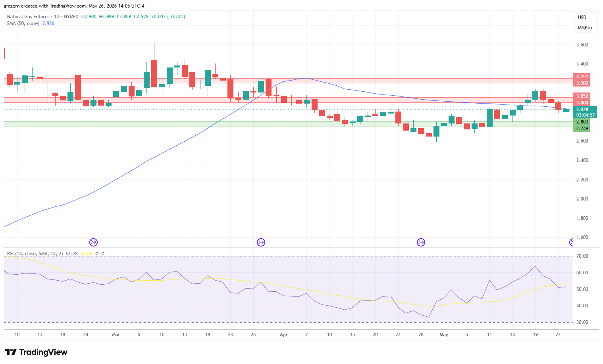Select the current price label 2.928
This screenshot has height=364, width=603.
point(582,110)
